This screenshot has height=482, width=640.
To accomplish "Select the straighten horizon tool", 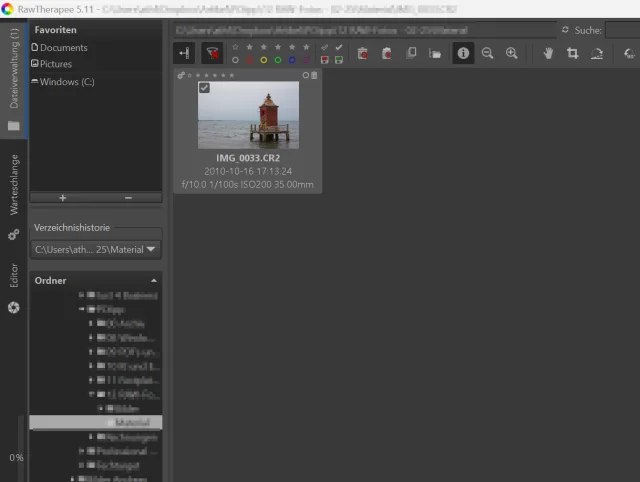I will pos(597,53).
